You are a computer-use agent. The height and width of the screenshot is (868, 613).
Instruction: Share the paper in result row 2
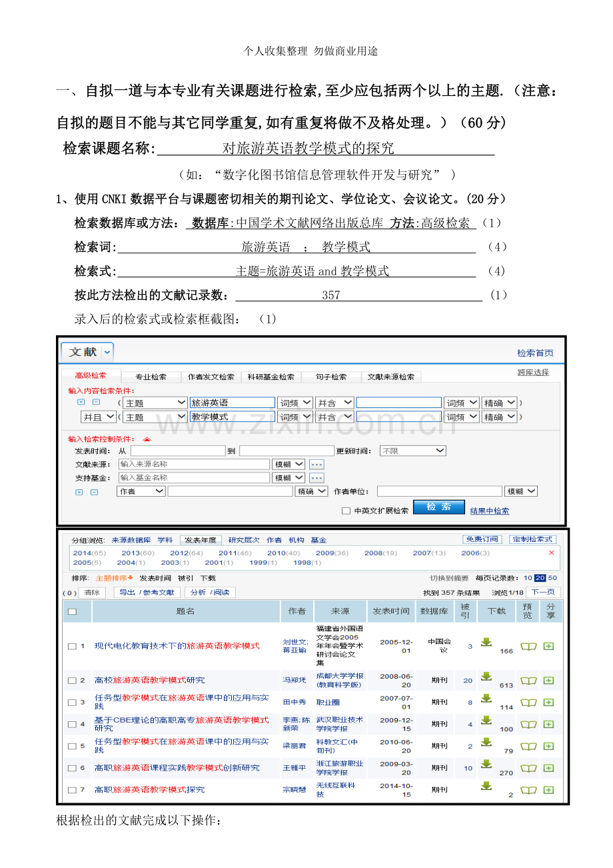549,681
